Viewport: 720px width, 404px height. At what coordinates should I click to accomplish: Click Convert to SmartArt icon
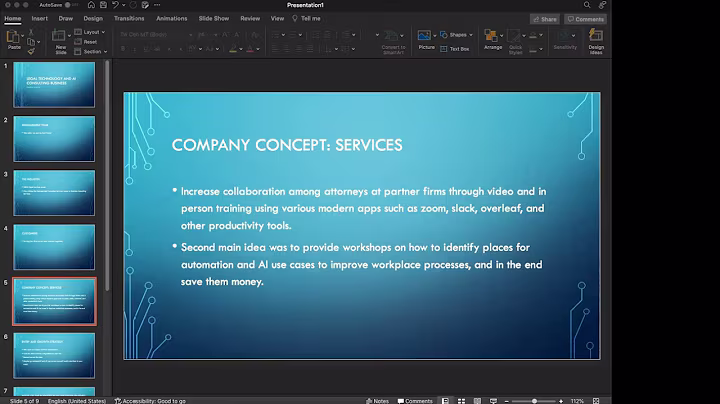[391, 35]
